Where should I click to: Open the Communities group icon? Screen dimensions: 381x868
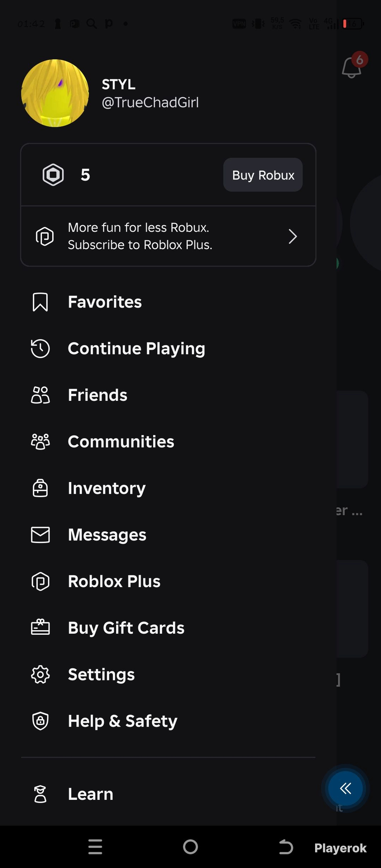[x=40, y=442]
